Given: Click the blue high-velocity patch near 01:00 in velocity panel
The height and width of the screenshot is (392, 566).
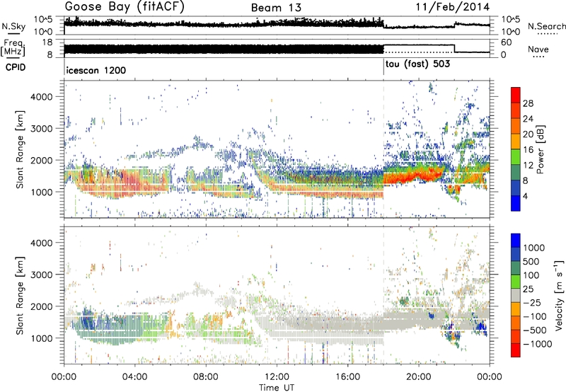Looking at the screenshot, I should pos(86,318).
